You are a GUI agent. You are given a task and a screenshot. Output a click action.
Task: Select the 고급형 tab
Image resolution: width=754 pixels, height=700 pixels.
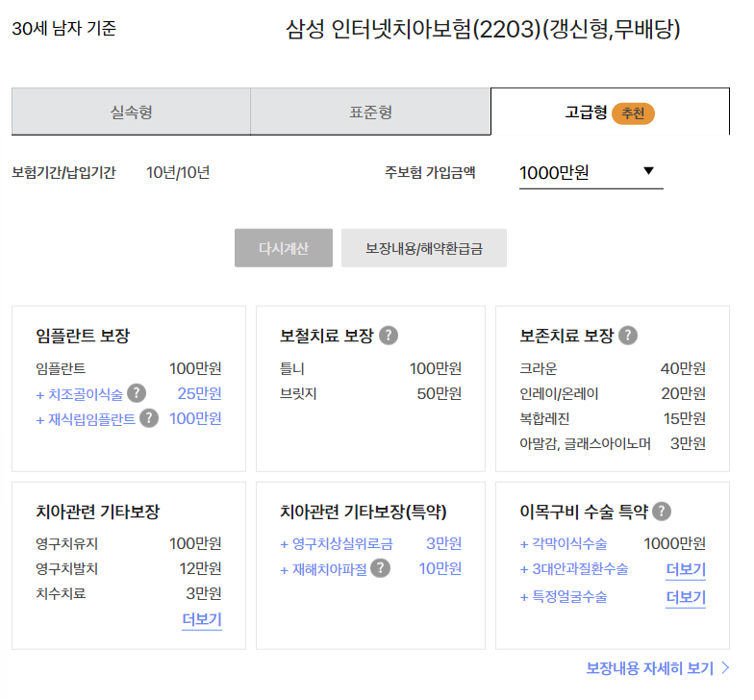coord(610,112)
